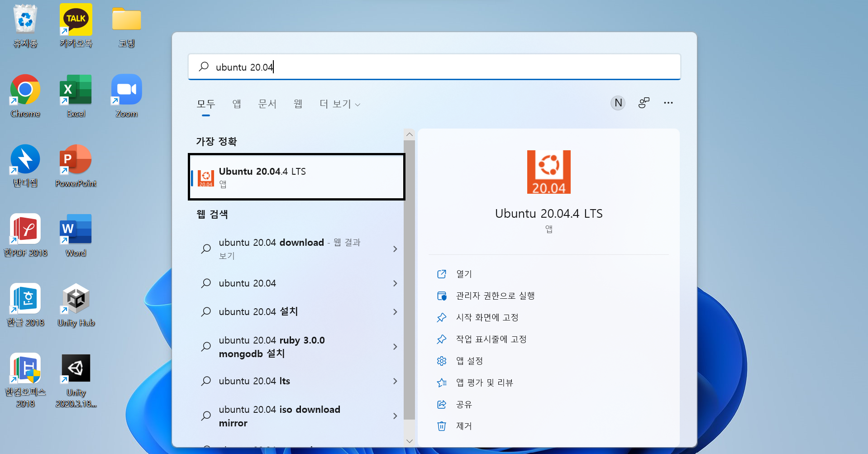Viewport: 868px width, 454px height.
Task: Select the ubuntu 20.04 설치 suggestion
Action: coord(290,312)
